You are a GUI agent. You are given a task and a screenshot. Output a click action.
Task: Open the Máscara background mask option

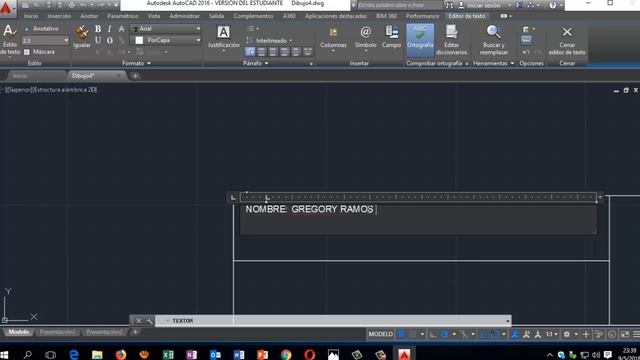pos(39,52)
